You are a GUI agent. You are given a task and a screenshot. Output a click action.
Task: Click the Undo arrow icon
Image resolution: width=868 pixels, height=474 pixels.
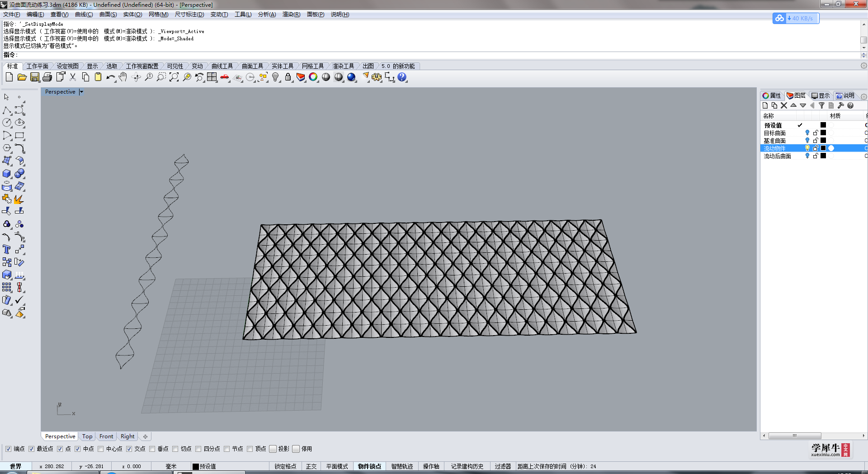pos(110,77)
